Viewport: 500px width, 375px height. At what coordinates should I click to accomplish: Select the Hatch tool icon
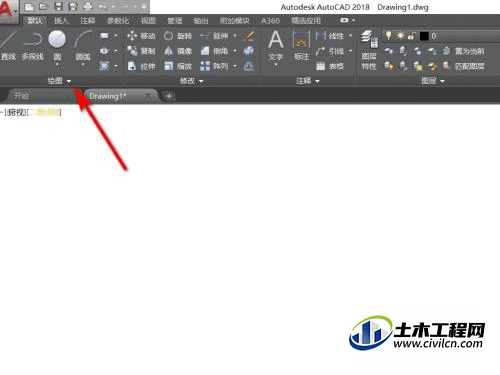(x=104, y=66)
